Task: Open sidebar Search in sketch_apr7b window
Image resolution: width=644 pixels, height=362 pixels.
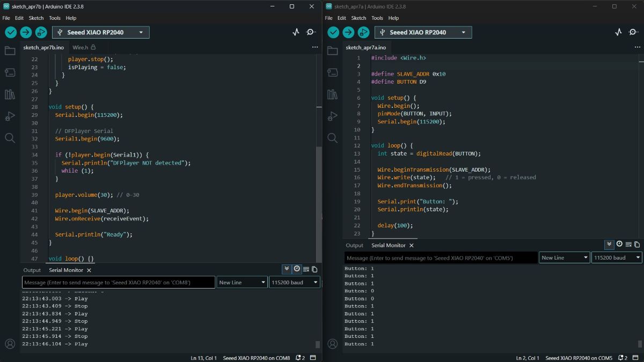Action: coord(10,138)
